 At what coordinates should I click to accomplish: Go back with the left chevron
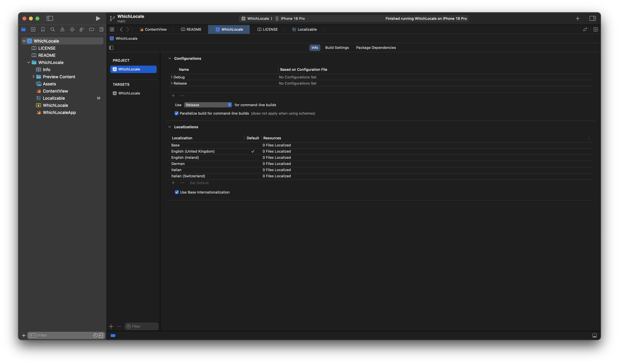pyautogui.click(x=121, y=29)
